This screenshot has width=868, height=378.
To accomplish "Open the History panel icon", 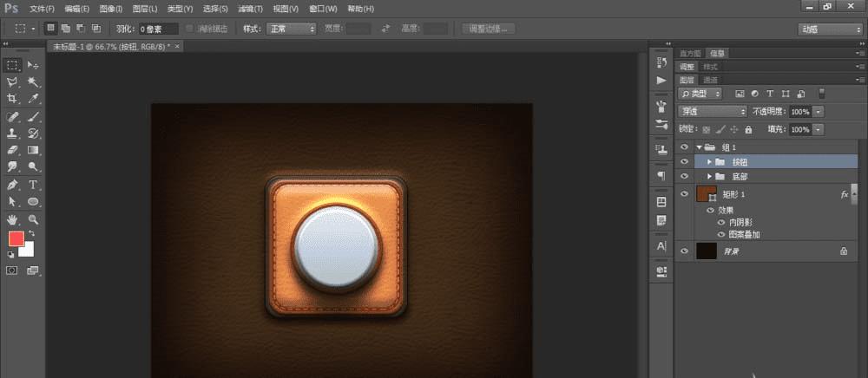I will coord(661,63).
